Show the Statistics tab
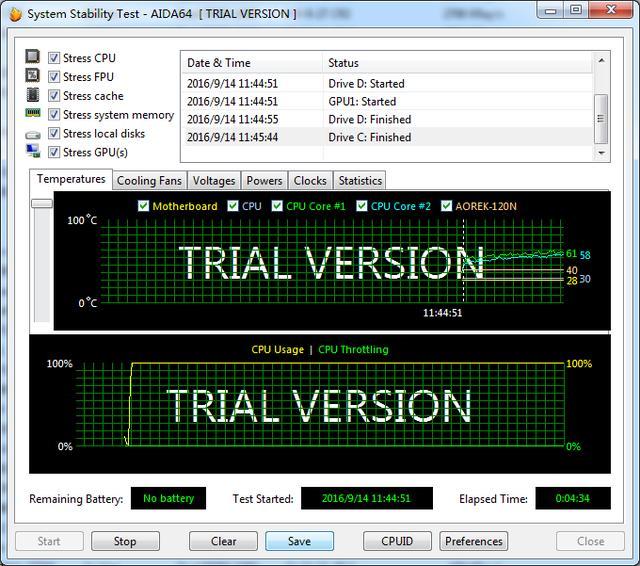This screenshot has width=640, height=566. tap(360, 181)
